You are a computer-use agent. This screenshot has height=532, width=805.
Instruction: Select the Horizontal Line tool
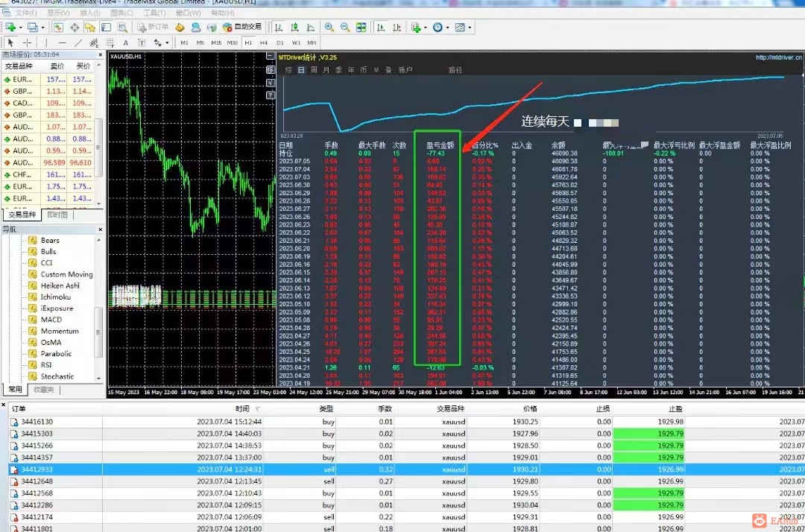pos(62,42)
